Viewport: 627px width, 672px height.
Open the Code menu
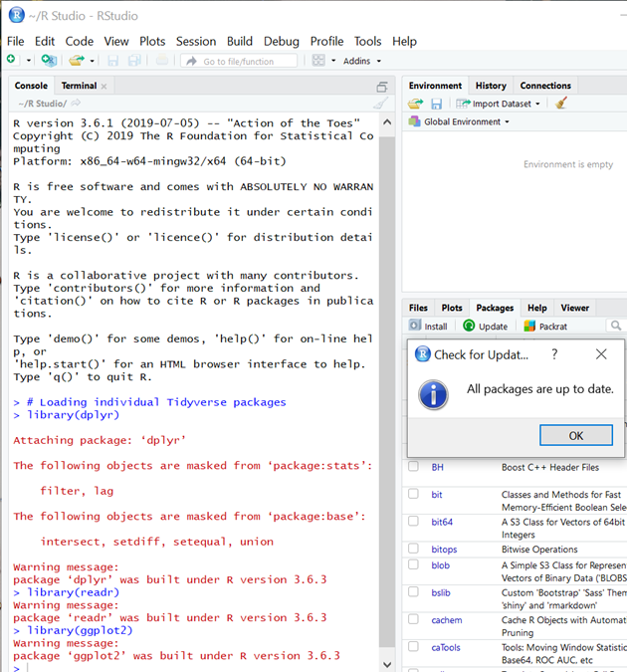click(x=80, y=41)
